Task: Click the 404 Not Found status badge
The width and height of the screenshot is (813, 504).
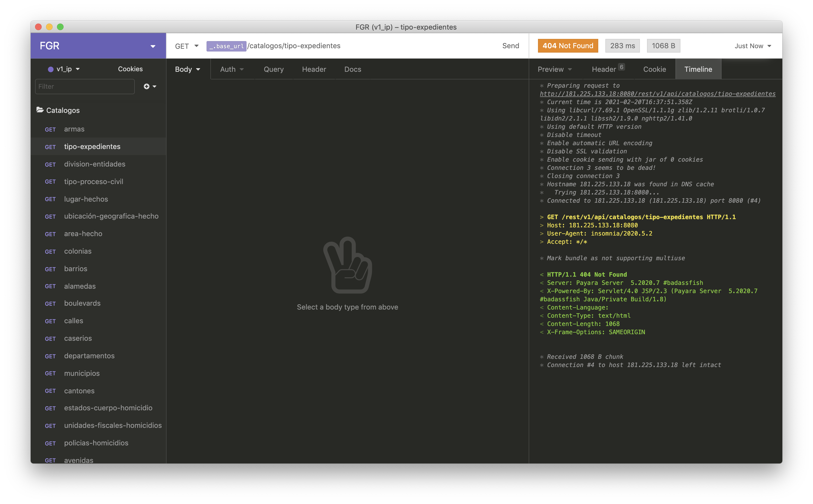Action: [x=568, y=46]
